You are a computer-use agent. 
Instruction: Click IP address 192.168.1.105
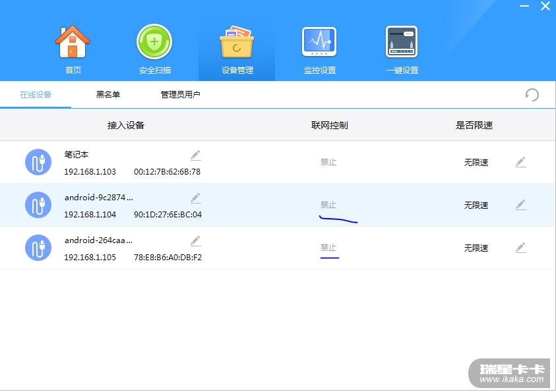tap(90, 258)
